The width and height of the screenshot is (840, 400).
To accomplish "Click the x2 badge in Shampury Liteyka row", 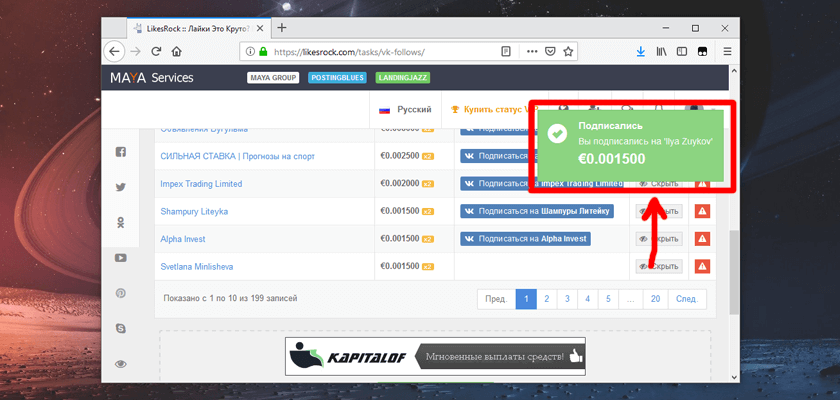I will [428, 212].
